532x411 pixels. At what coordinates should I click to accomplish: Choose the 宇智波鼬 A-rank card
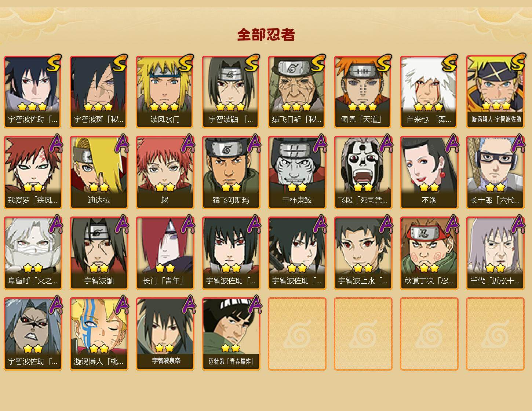point(99,253)
